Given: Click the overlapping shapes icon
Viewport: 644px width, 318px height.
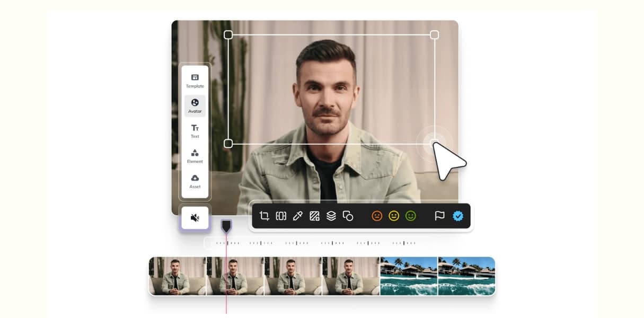Looking at the screenshot, I should point(348,216).
